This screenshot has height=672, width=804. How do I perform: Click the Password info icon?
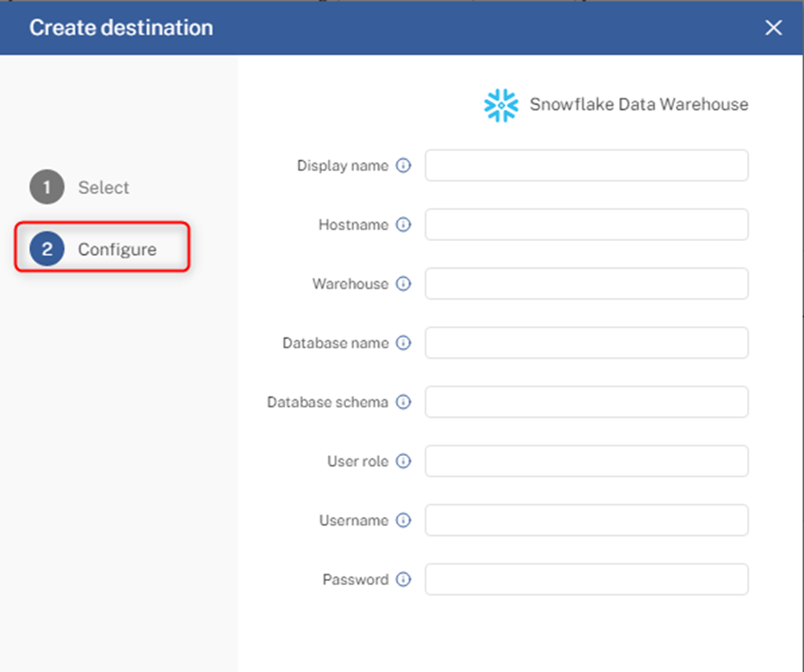pos(404,579)
